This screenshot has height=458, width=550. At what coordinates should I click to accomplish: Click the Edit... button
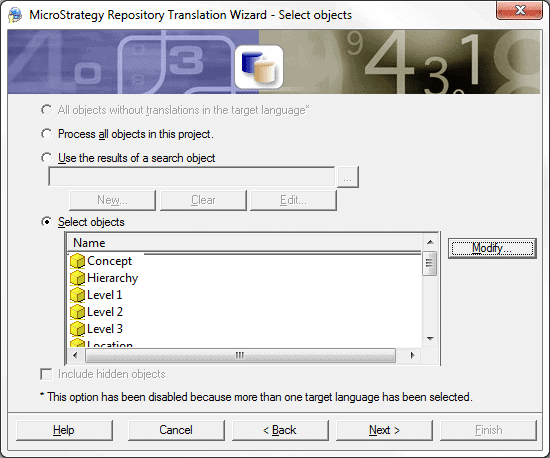pyautogui.click(x=293, y=200)
